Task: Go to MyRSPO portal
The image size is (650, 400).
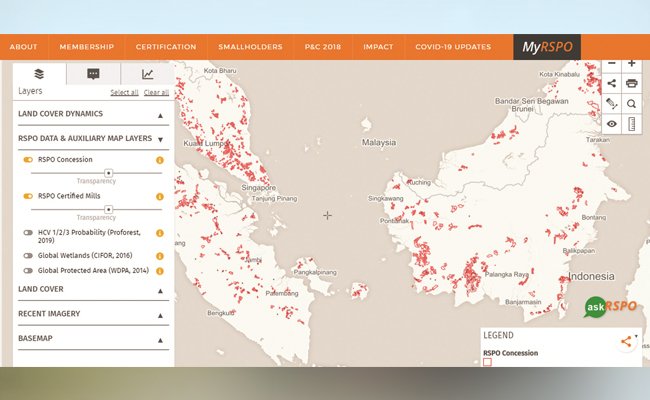Action: 547,47
